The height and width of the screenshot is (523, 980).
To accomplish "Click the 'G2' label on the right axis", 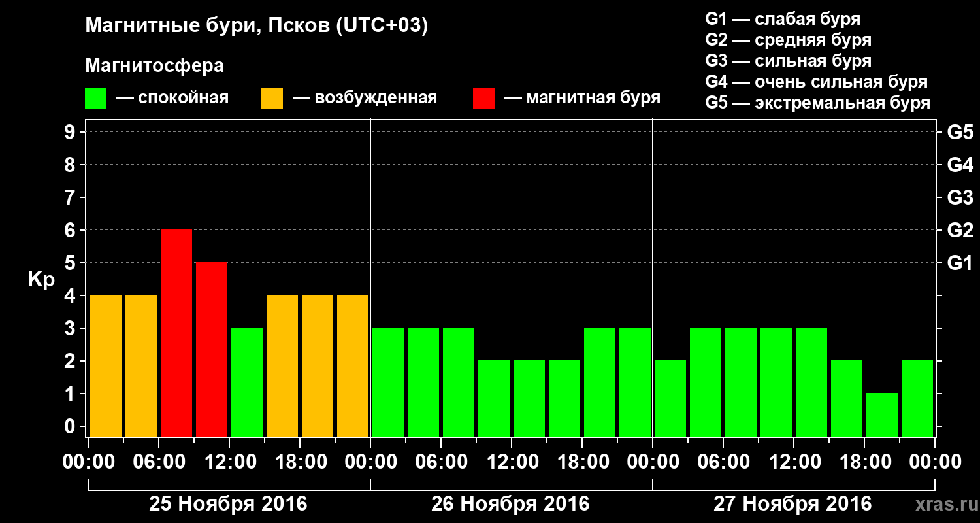I will (x=960, y=231).
